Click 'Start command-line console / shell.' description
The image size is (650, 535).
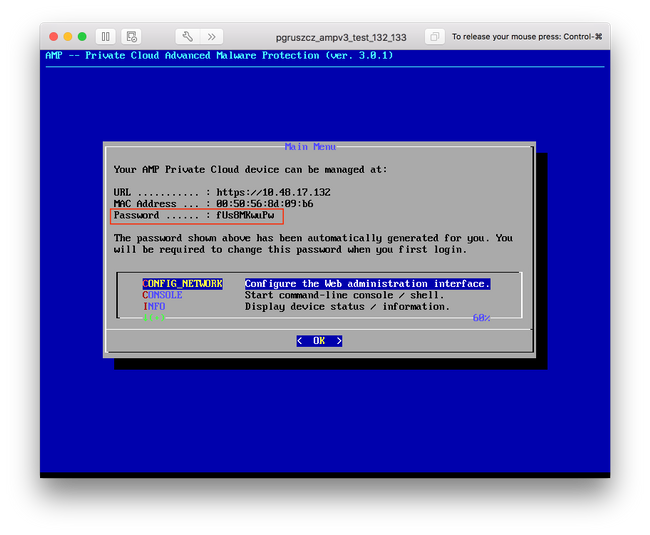coord(344,295)
